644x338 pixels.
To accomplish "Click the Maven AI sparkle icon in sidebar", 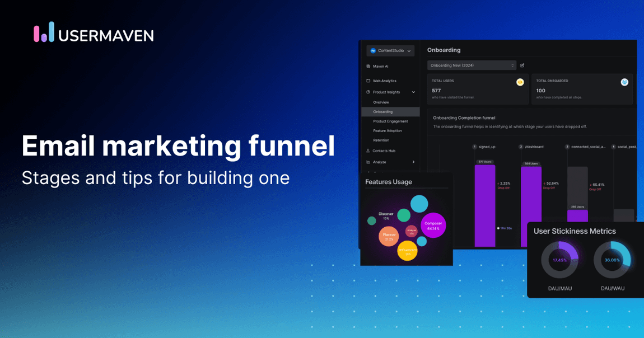I will click(368, 66).
